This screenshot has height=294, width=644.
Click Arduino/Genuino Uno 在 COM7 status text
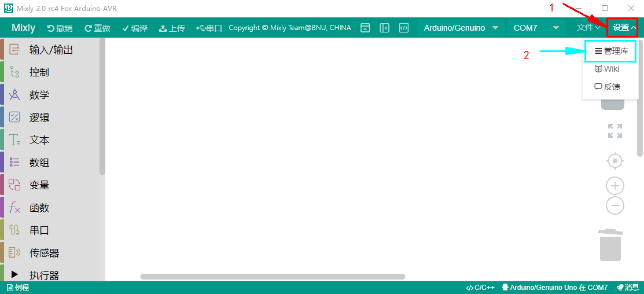click(x=555, y=288)
